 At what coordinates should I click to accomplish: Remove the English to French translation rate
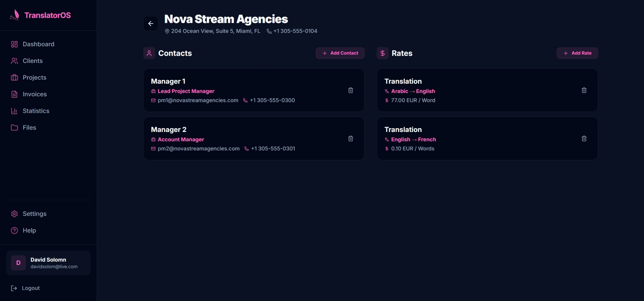coord(584,138)
